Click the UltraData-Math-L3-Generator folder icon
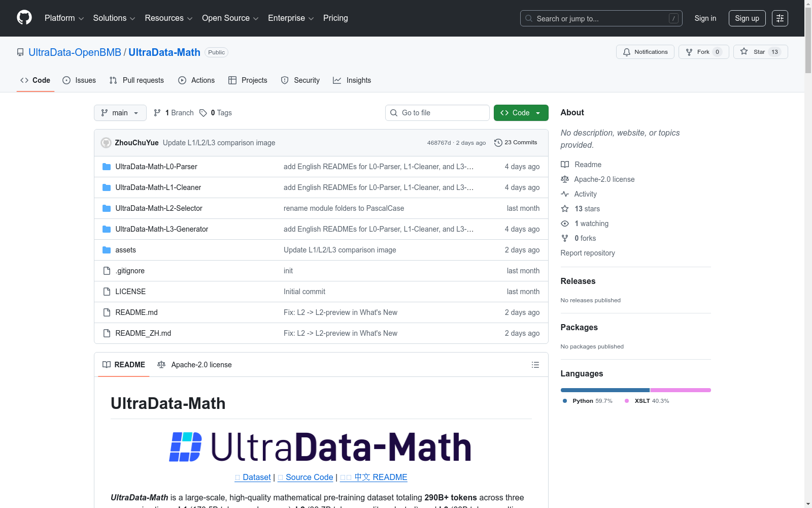The image size is (812, 508). (x=107, y=229)
